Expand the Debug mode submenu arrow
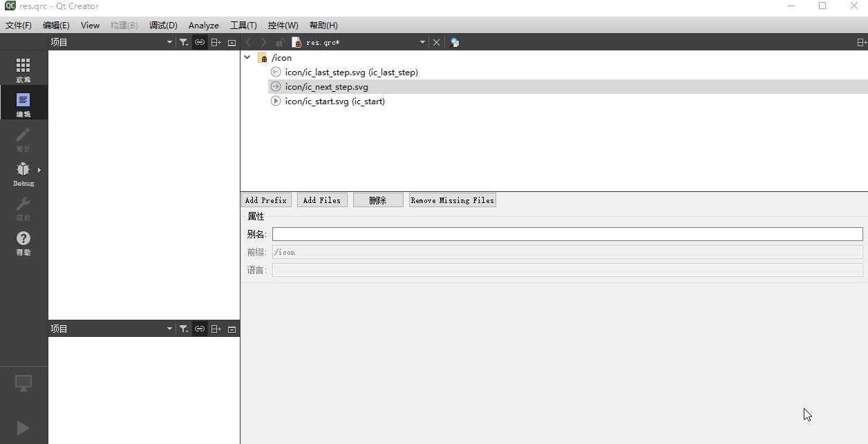This screenshot has height=444, width=868. pyautogui.click(x=39, y=170)
